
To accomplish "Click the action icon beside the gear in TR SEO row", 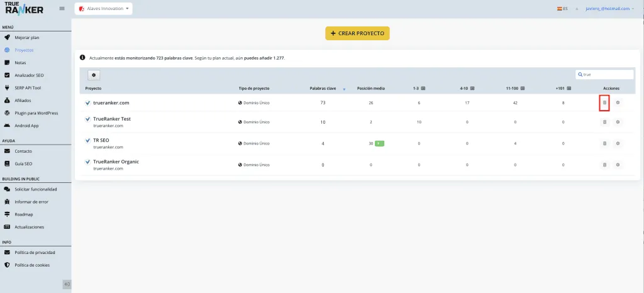I will click(x=604, y=143).
